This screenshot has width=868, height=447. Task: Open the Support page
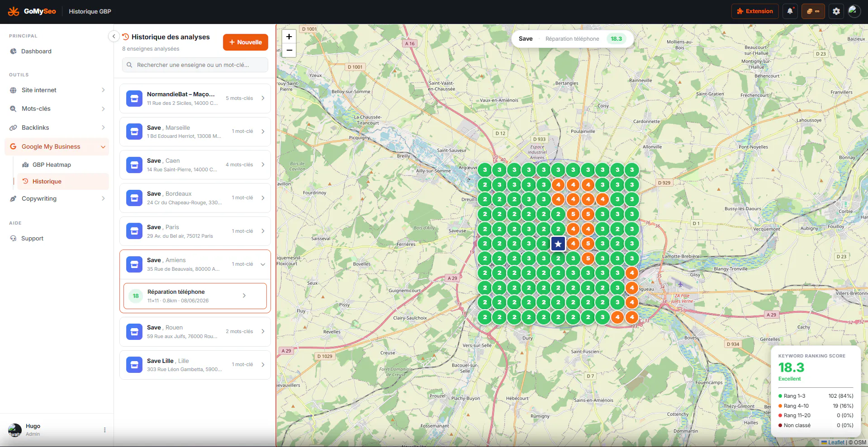tap(57, 239)
